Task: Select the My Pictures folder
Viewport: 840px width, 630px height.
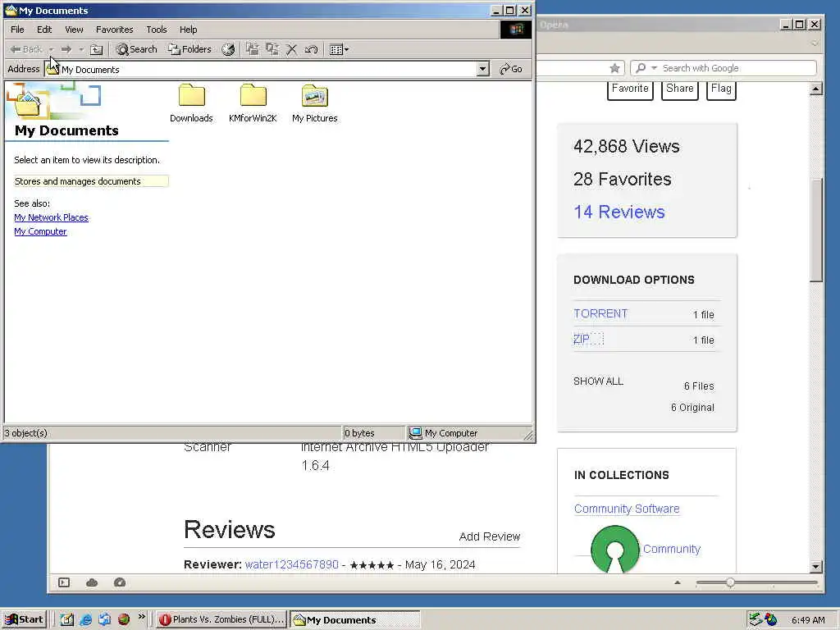Action: point(314,104)
